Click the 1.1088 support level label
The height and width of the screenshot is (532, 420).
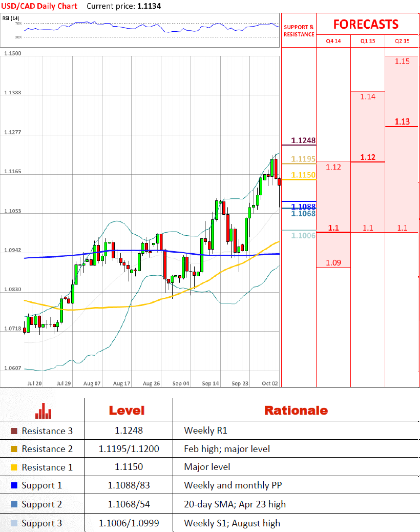303,206
